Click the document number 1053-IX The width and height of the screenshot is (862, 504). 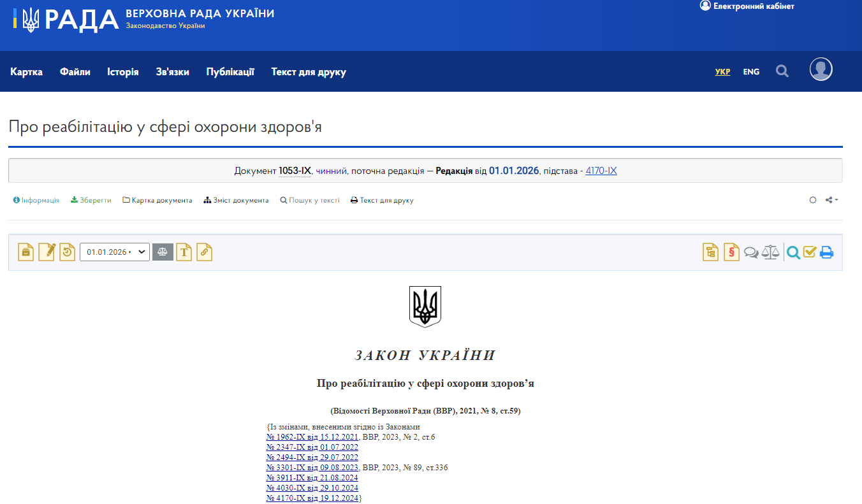tap(295, 171)
